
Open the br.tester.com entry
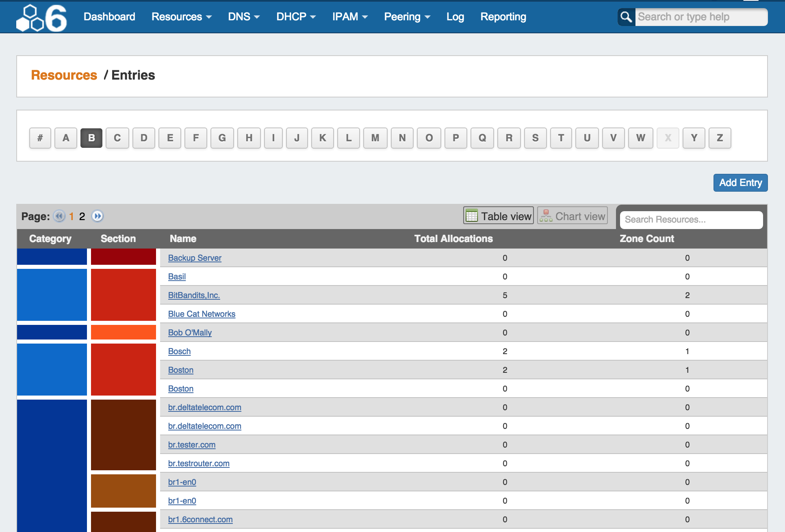pos(192,445)
